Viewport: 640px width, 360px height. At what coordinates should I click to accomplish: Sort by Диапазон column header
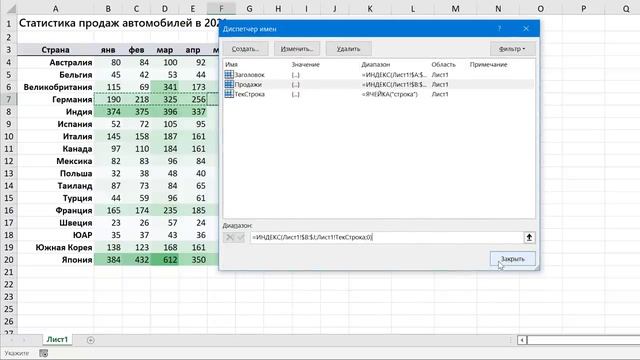click(376, 64)
